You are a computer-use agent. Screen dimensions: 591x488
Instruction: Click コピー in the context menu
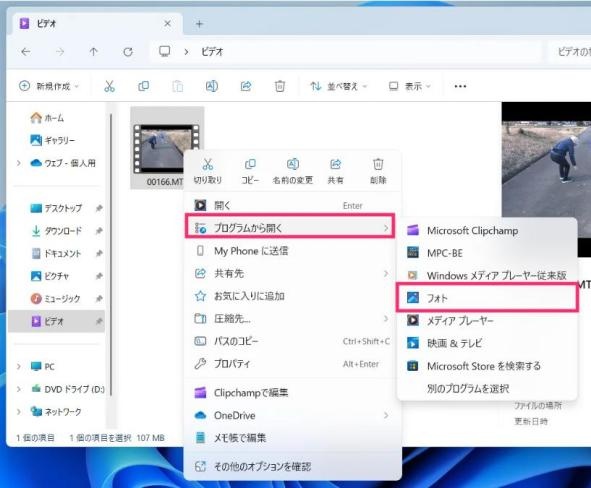250,171
